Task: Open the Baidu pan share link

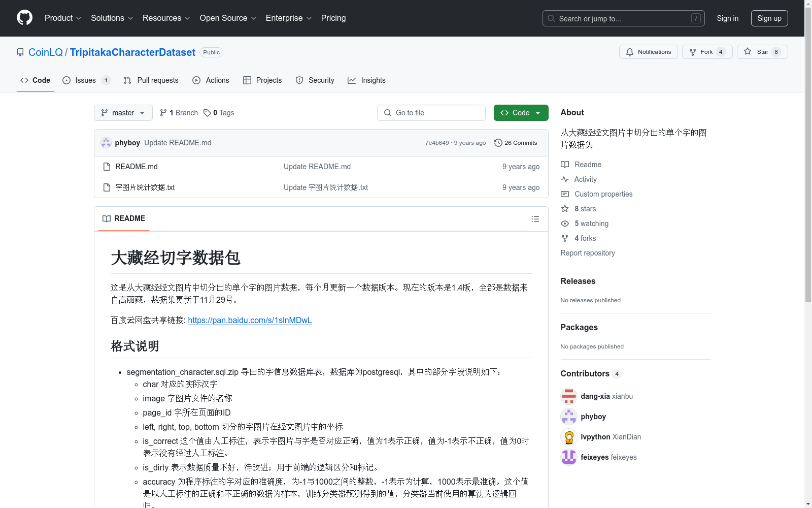Action: (250, 320)
